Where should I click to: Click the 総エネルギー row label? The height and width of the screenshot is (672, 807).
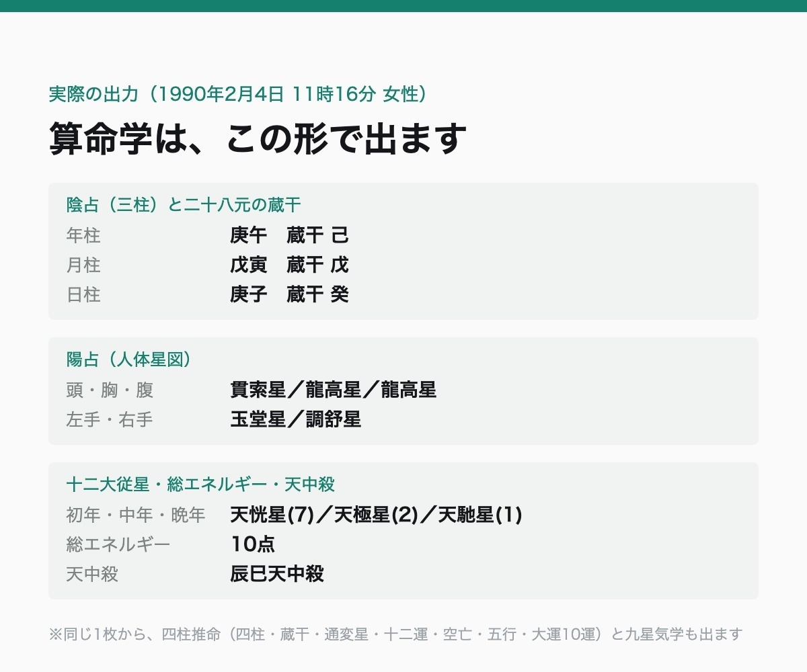tap(118, 544)
